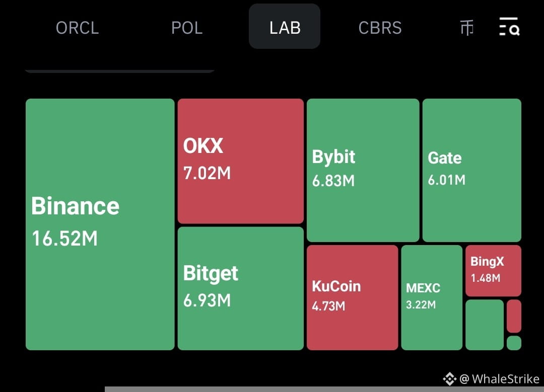Select the red OKX 7.02M tile
This screenshot has height=392, width=544.
point(240,161)
